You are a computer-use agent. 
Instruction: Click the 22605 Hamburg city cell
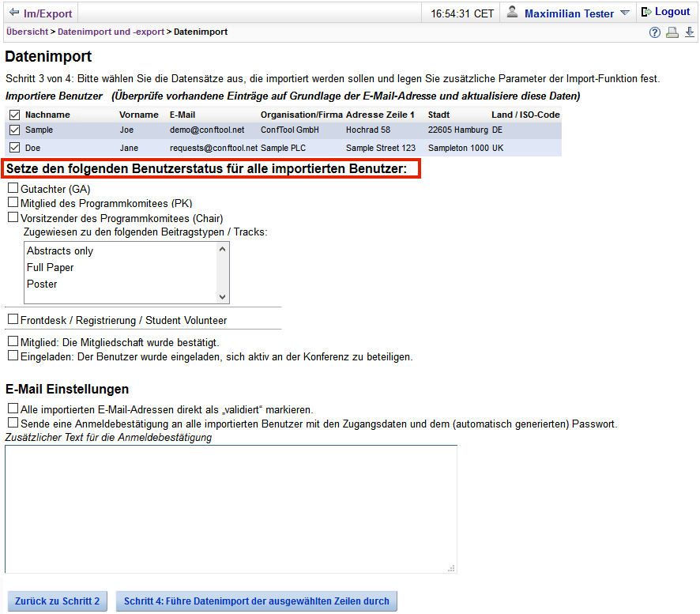click(458, 130)
